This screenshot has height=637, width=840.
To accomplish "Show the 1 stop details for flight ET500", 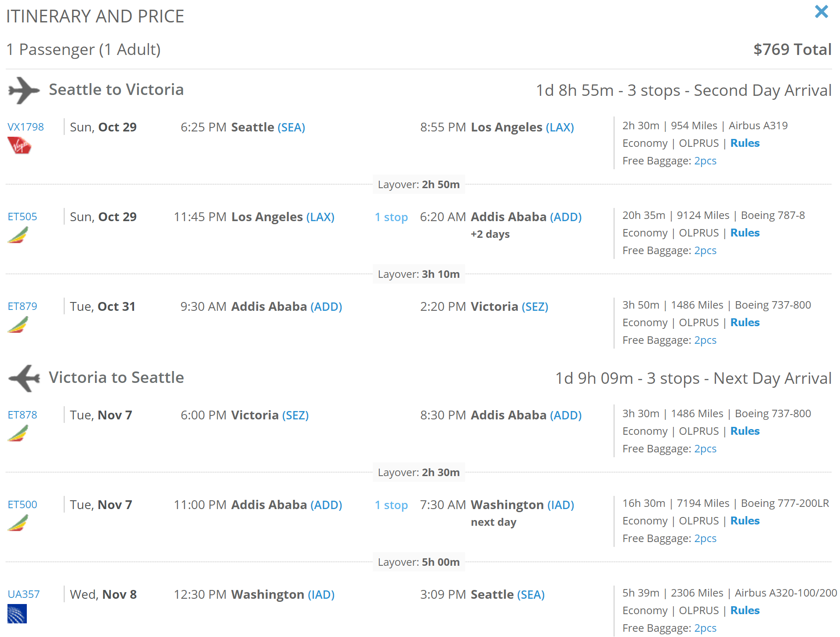I will click(x=391, y=505).
